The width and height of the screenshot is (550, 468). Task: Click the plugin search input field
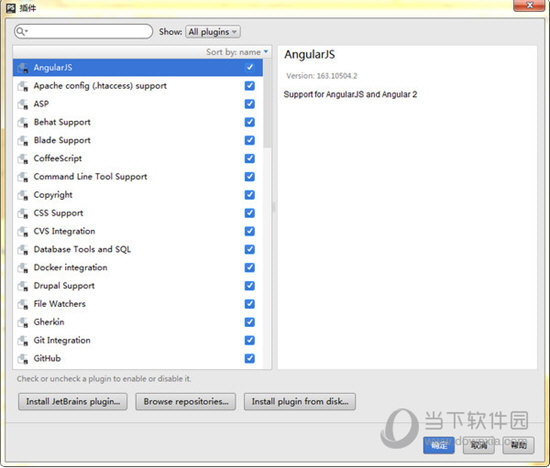83,32
